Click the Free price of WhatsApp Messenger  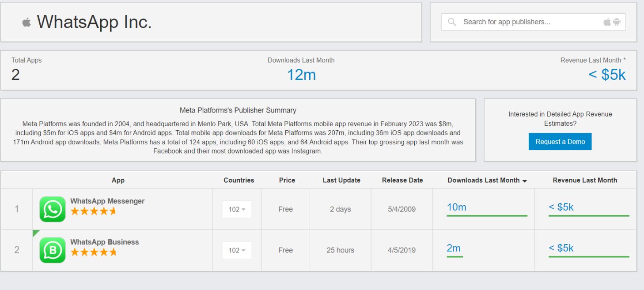pos(285,209)
